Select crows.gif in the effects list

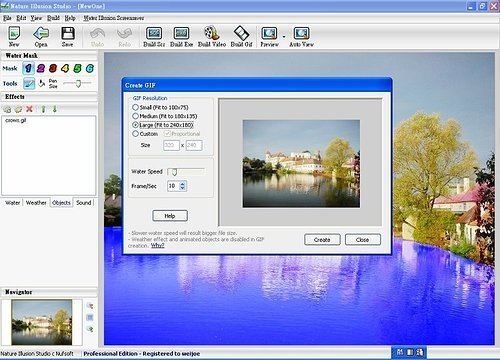tap(16, 120)
